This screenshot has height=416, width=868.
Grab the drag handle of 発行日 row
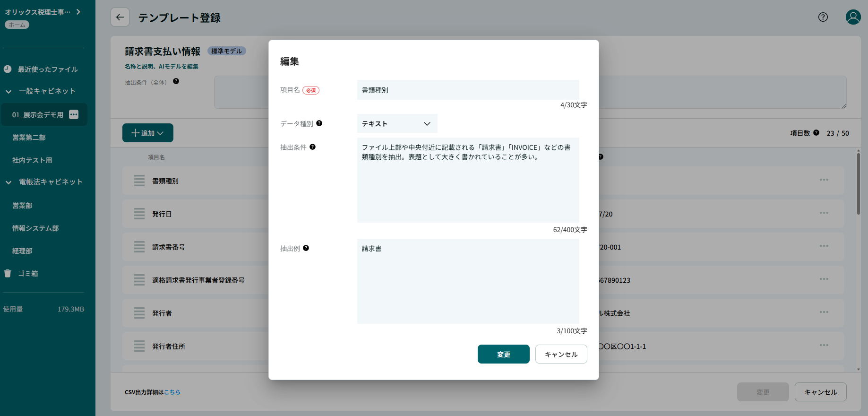139,214
